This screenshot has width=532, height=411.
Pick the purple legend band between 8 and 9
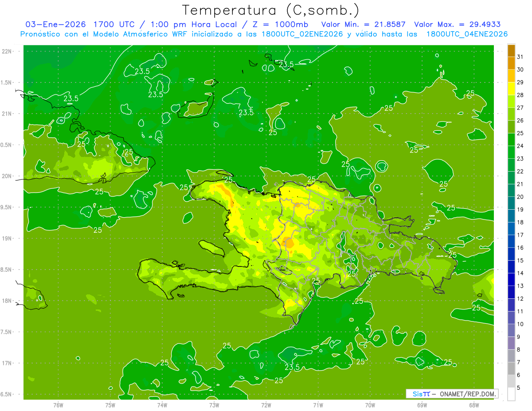click(x=511, y=343)
